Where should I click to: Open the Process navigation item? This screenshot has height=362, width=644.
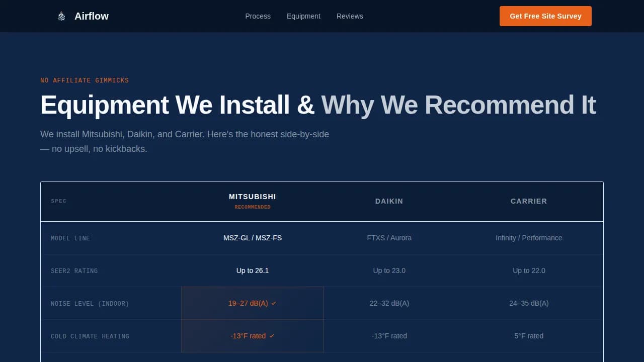coord(258,16)
